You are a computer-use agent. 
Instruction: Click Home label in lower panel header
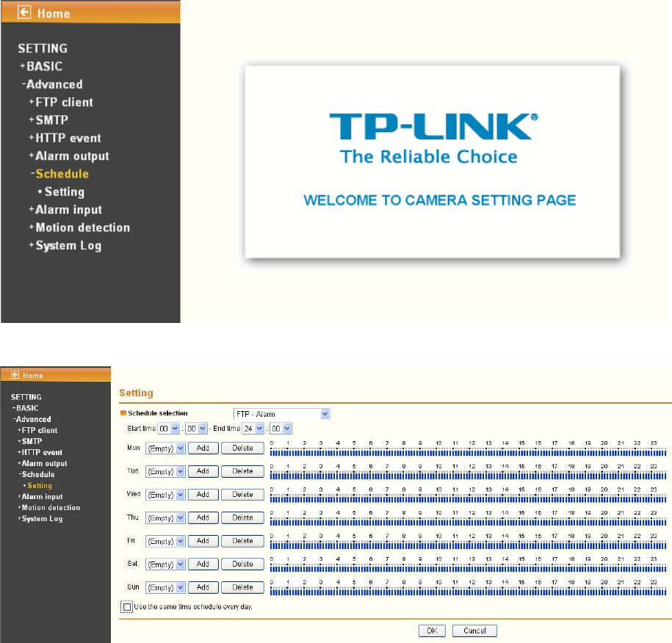pyautogui.click(x=33, y=376)
